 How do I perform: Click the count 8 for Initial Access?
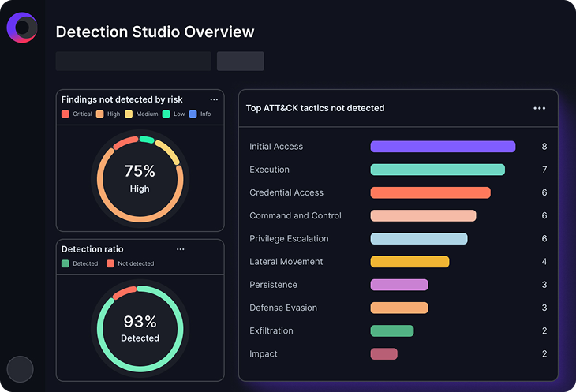(x=544, y=147)
